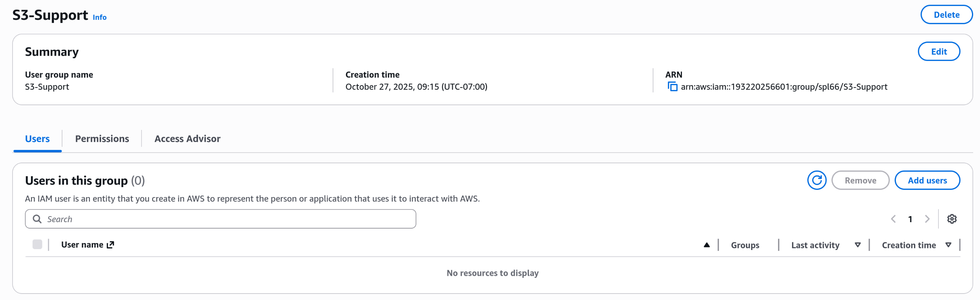980x300 pixels.
Task: Click the refresh users icon button
Action: pyautogui.click(x=817, y=180)
